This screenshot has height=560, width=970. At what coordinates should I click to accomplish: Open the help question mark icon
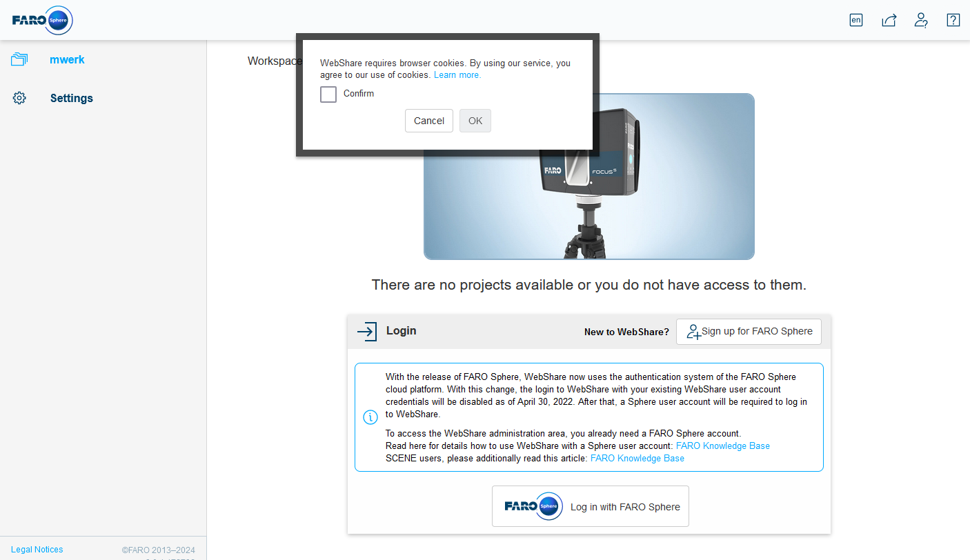click(953, 20)
